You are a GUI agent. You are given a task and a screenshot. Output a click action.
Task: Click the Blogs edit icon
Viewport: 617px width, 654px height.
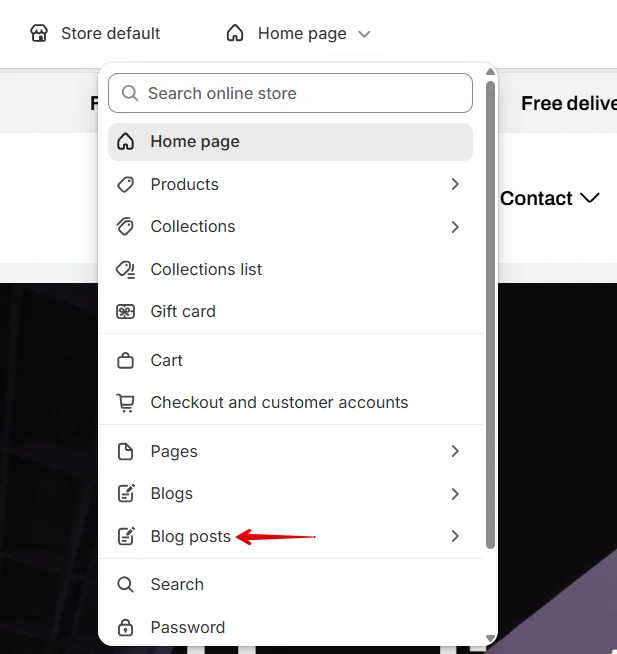pos(126,493)
